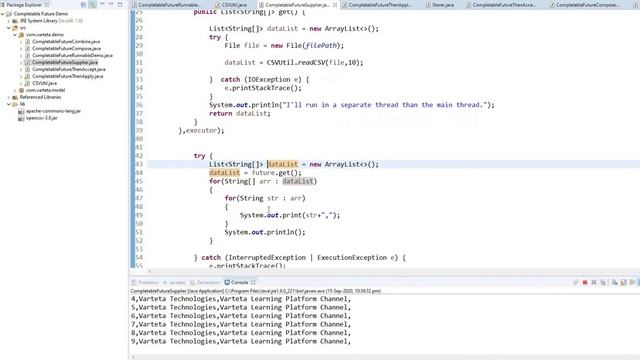The image size is (640, 360).
Task: Click future.get() call on line 44
Action: pos(277,173)
